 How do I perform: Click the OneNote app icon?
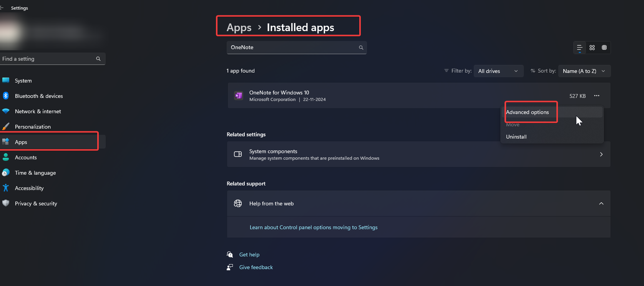click(x=239, y=96)
